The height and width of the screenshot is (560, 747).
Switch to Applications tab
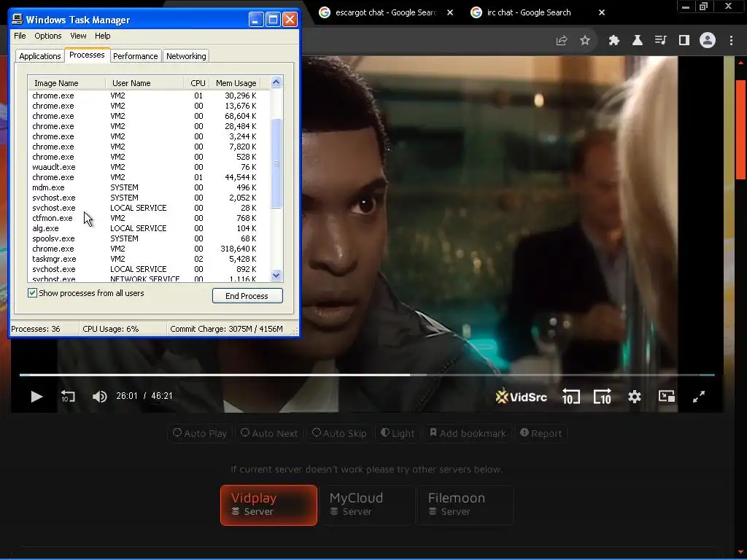tap(40, 56)
